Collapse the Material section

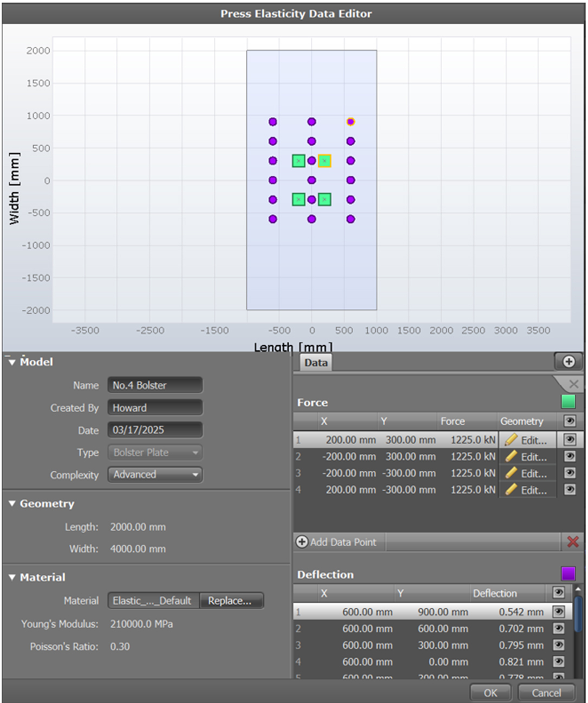click(12, 578)
